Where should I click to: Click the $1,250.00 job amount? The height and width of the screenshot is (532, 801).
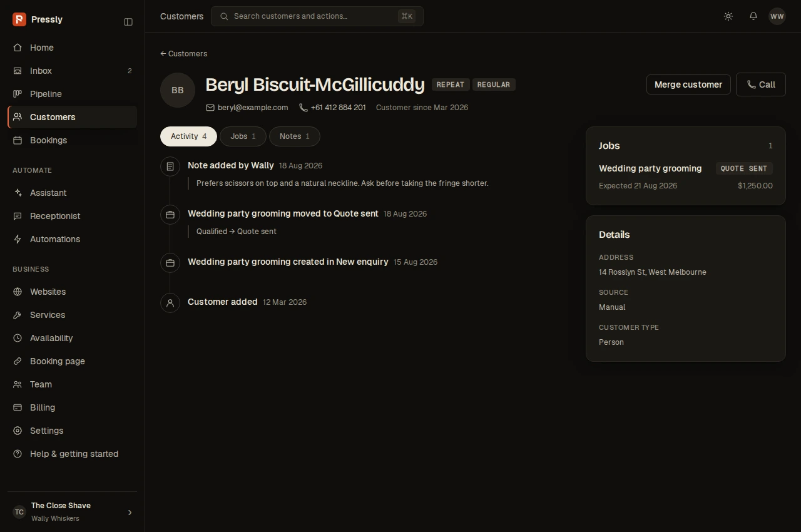pos(755,186)
